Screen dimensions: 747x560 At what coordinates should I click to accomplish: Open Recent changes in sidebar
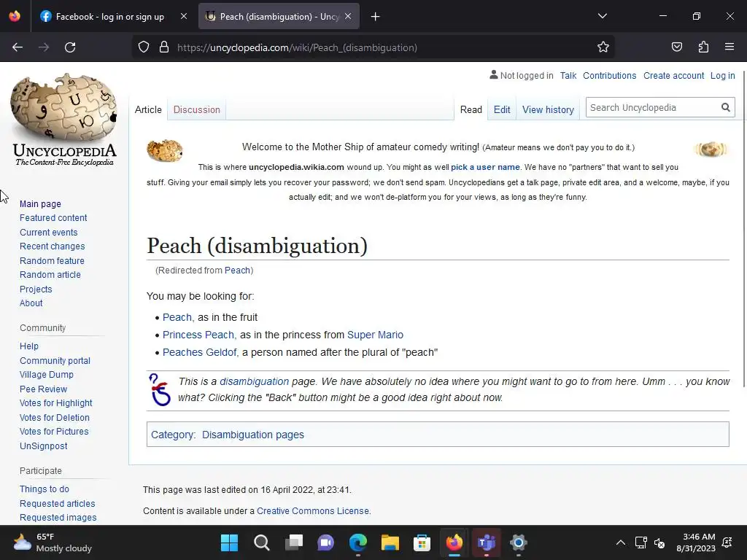52,246
